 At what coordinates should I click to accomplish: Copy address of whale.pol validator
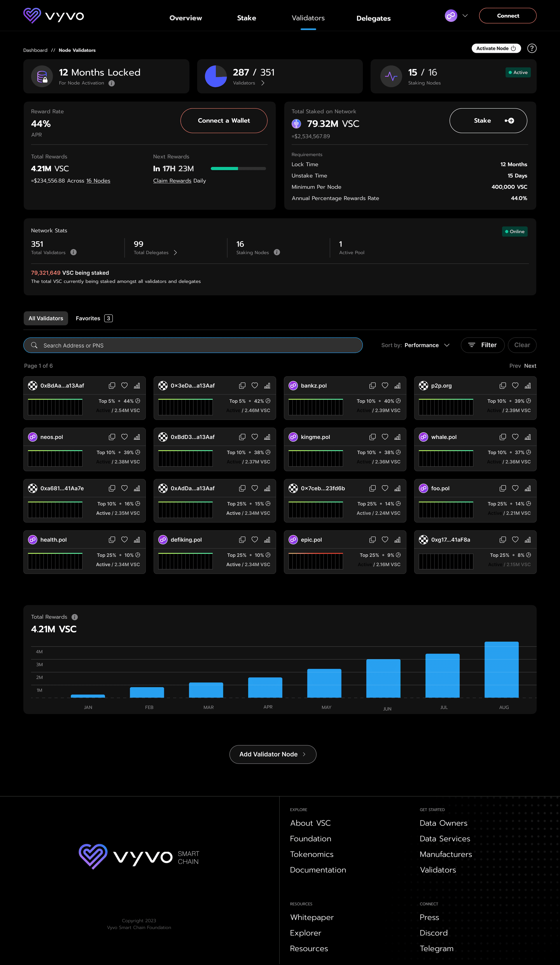coord(503,437)
